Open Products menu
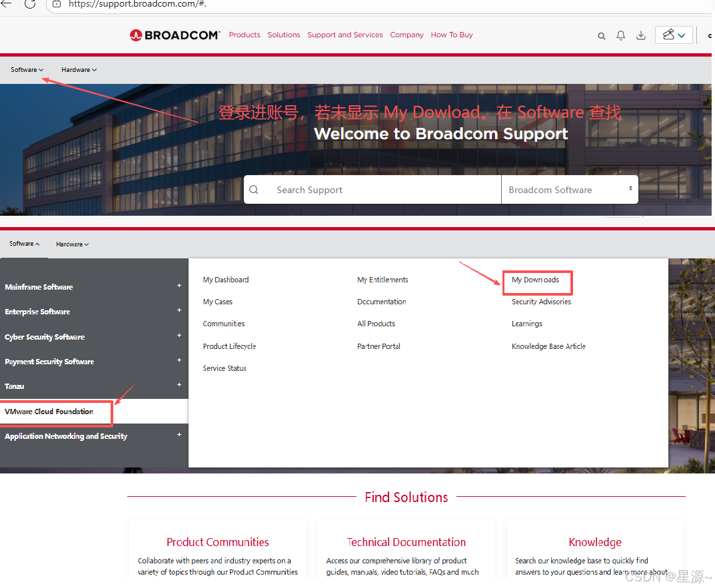This screenshot has width=715, height=588. pos(245,35)
